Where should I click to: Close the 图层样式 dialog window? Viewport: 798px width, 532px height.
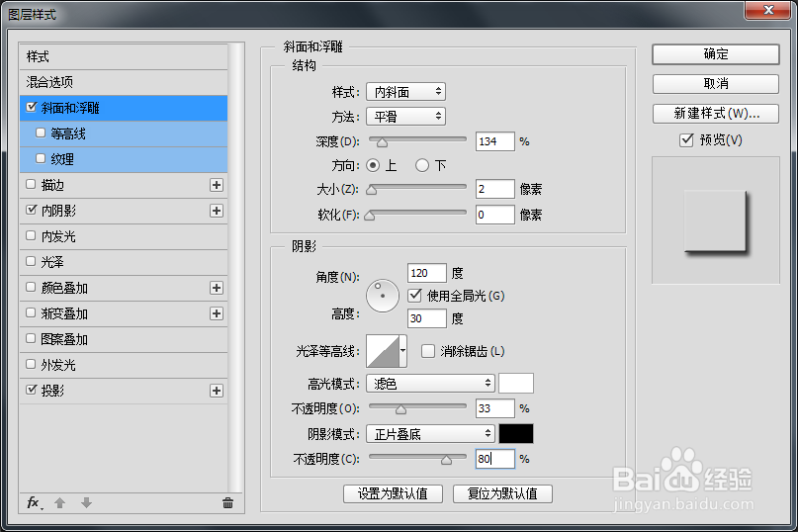click(x=768, y=10)
